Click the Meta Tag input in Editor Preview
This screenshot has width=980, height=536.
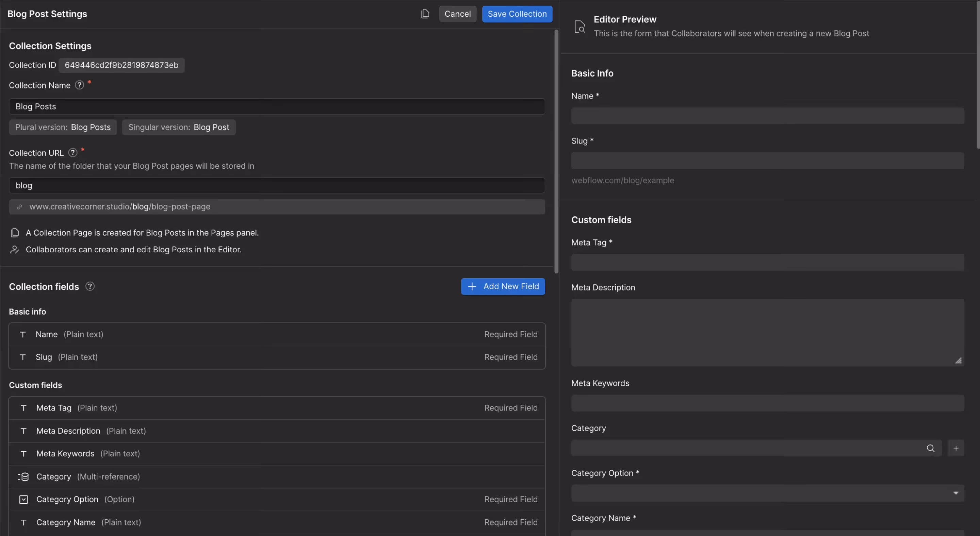point(767,262)
